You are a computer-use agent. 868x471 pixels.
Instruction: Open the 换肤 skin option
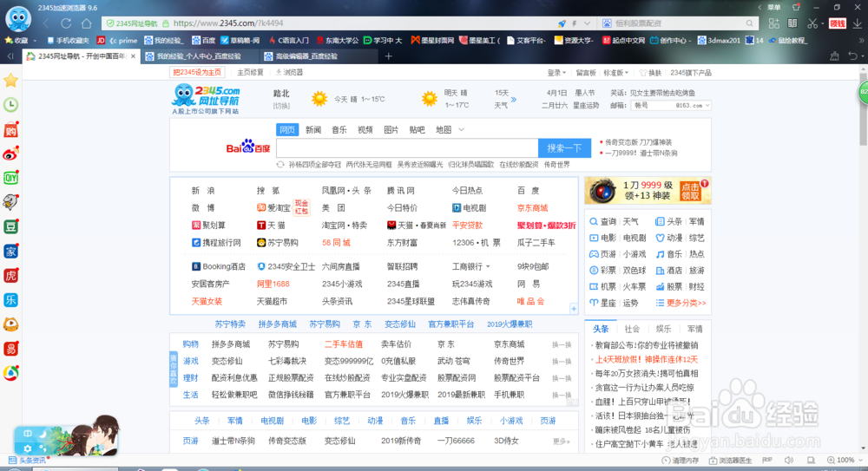651,73
